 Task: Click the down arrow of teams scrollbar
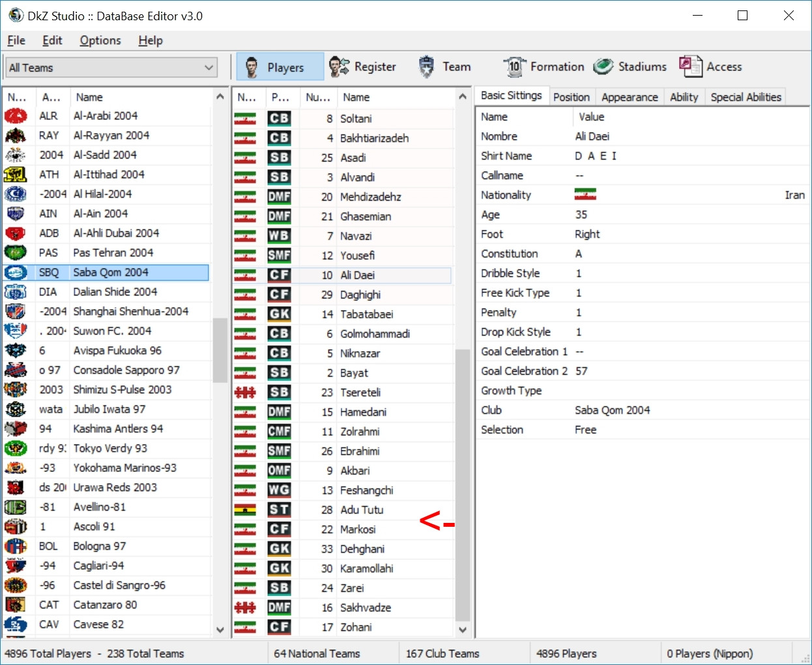[x=220, y=630]
